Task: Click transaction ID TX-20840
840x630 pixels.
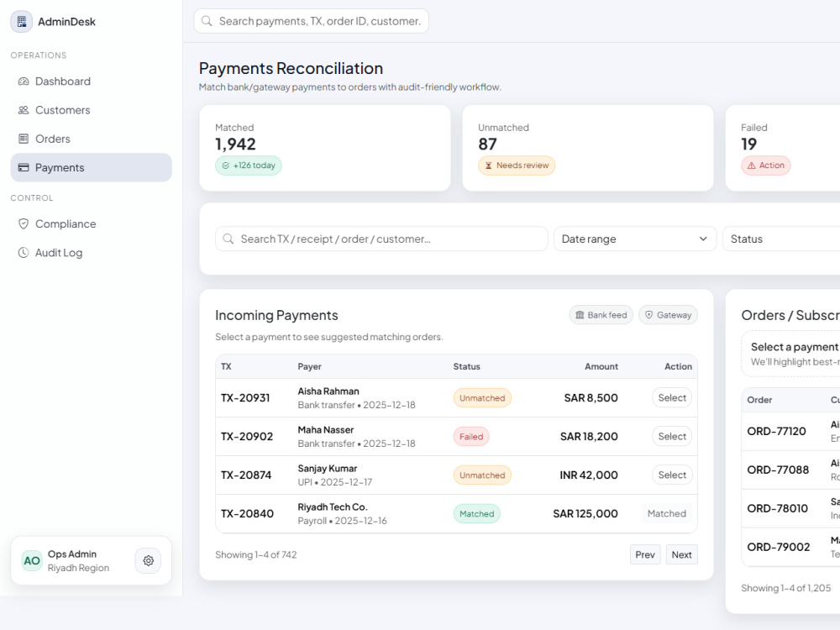Action: click(247, 514)
